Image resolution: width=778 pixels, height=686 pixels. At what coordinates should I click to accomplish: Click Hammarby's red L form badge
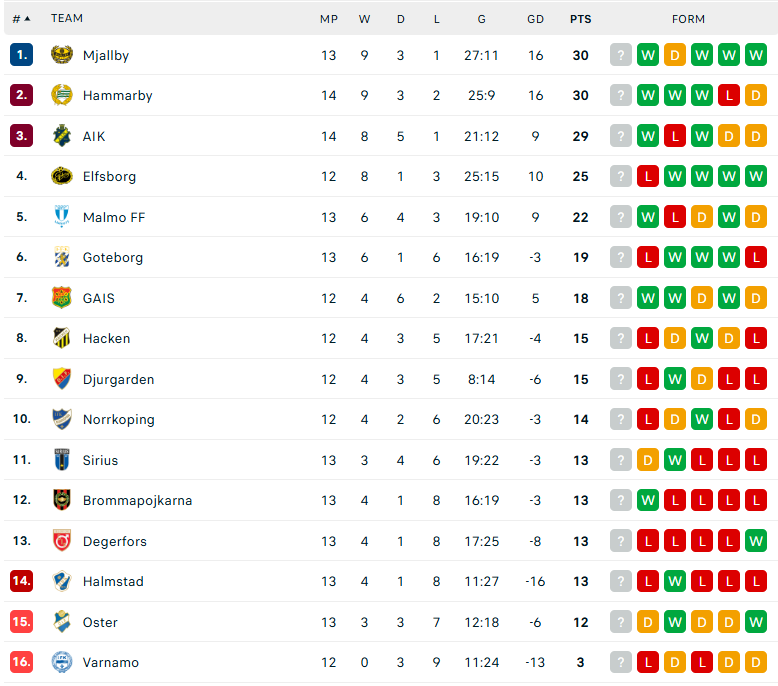coord(728,95)
